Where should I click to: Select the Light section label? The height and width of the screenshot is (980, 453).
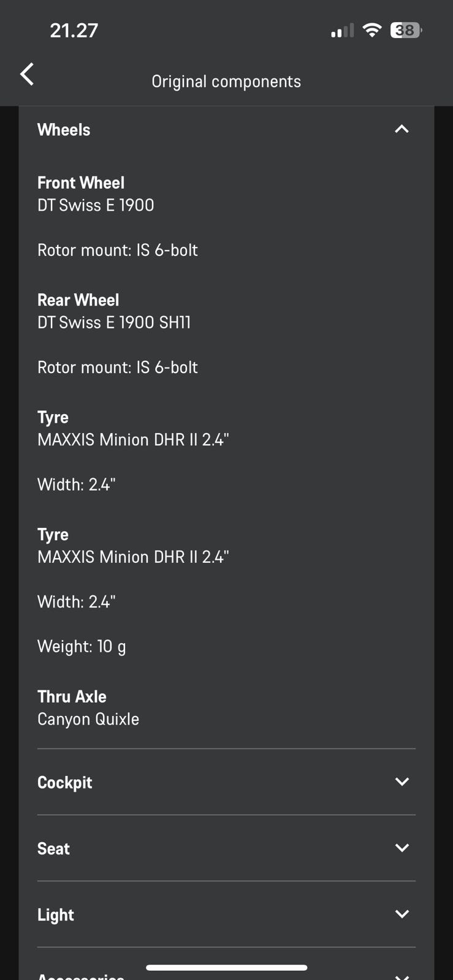[56, 914]
